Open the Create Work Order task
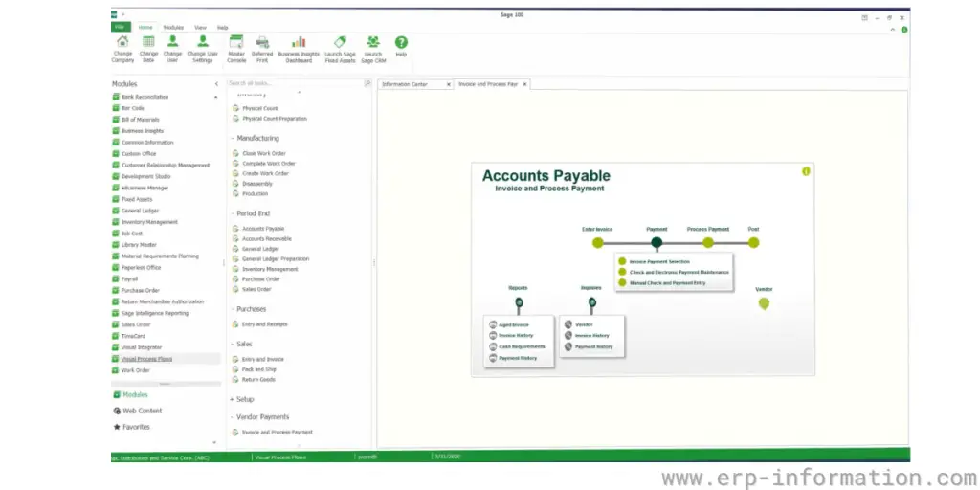 pyautogui.click(x=266, y=173)
